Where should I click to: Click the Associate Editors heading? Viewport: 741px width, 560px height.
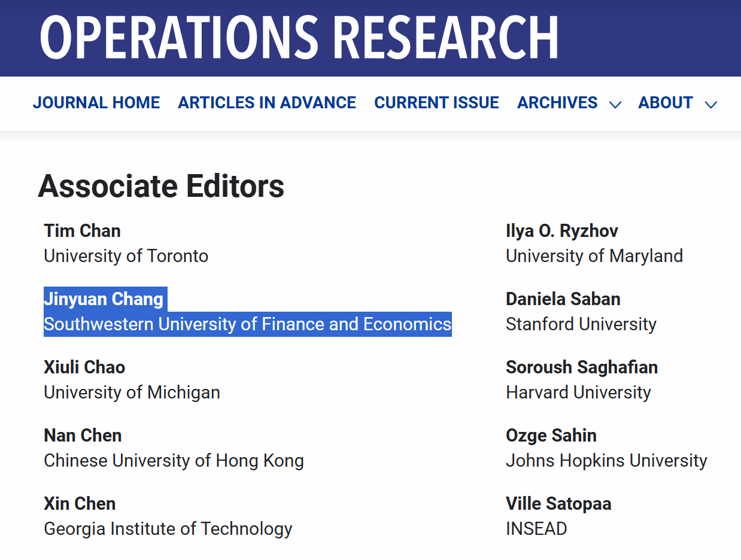point(161,186)
